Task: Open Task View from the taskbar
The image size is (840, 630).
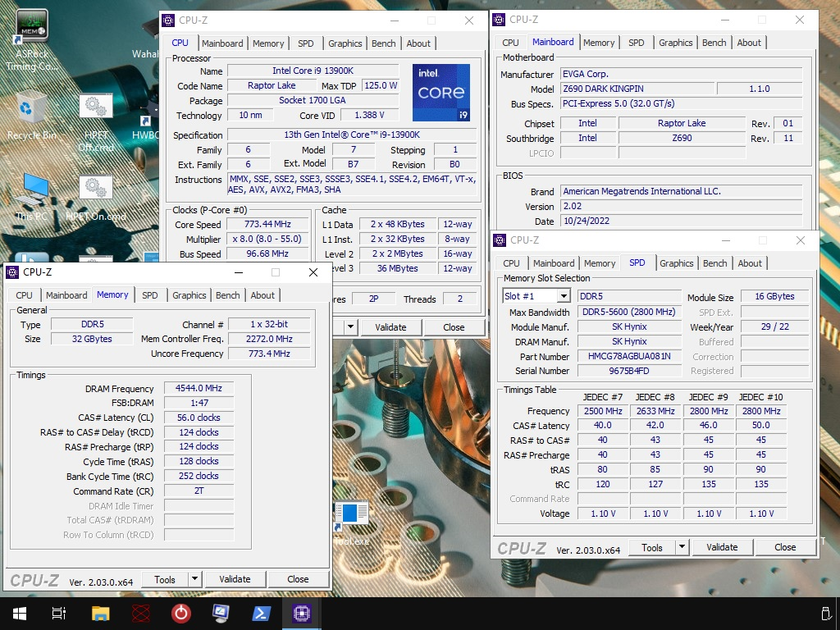Action: tap(59, 614)
